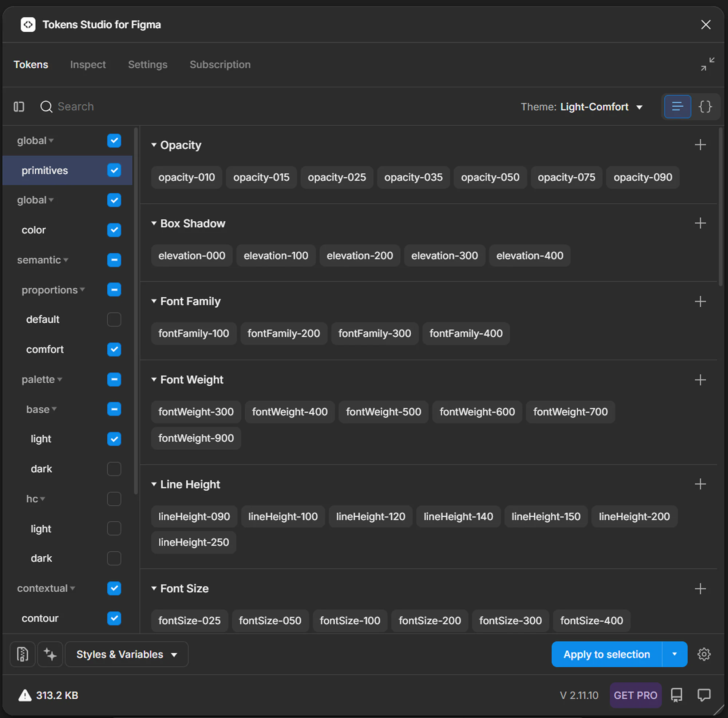Open the Theme Light-Comfort dropdown

581,107
